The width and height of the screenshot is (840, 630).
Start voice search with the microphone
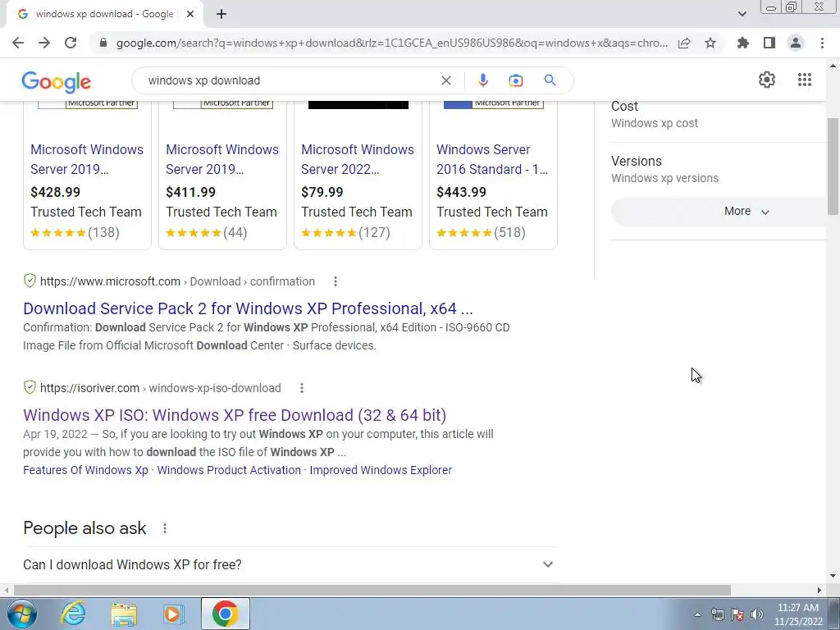point(482,80)
